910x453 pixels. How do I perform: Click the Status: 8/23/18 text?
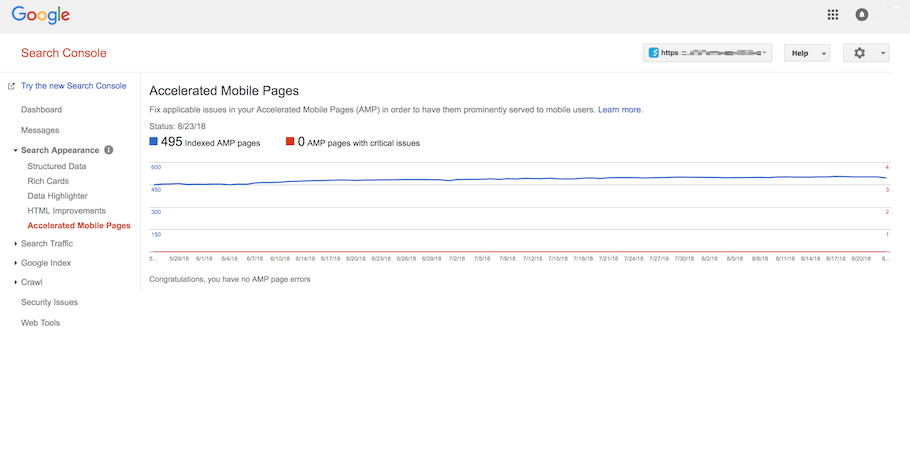[178, 125]
